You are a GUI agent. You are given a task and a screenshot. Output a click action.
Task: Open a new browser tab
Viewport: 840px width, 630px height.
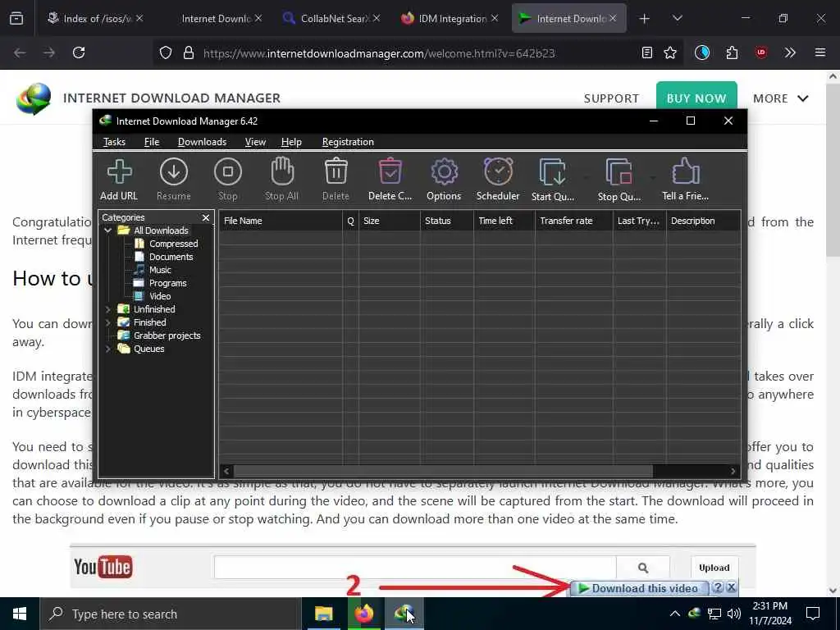645,19
